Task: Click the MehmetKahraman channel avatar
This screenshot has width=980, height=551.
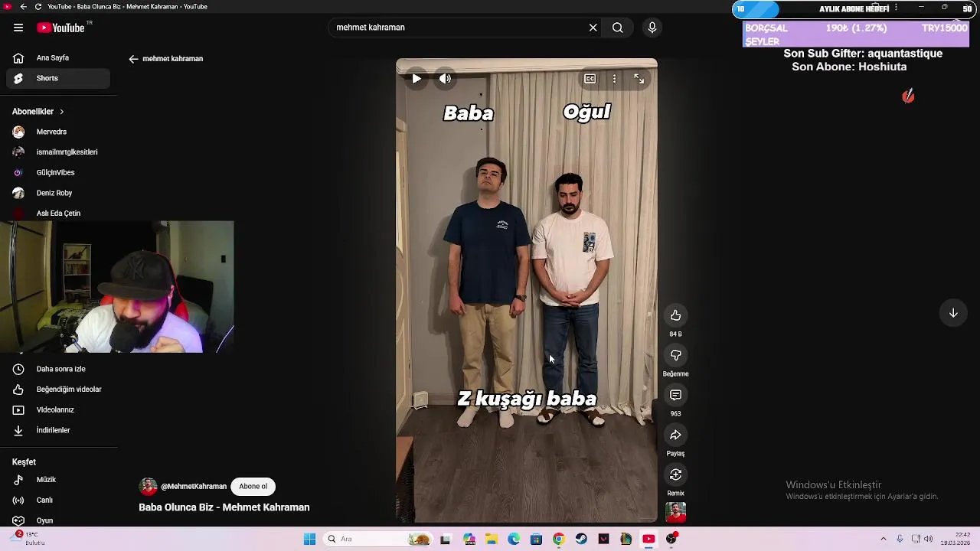Action: (x=148, y=486)
